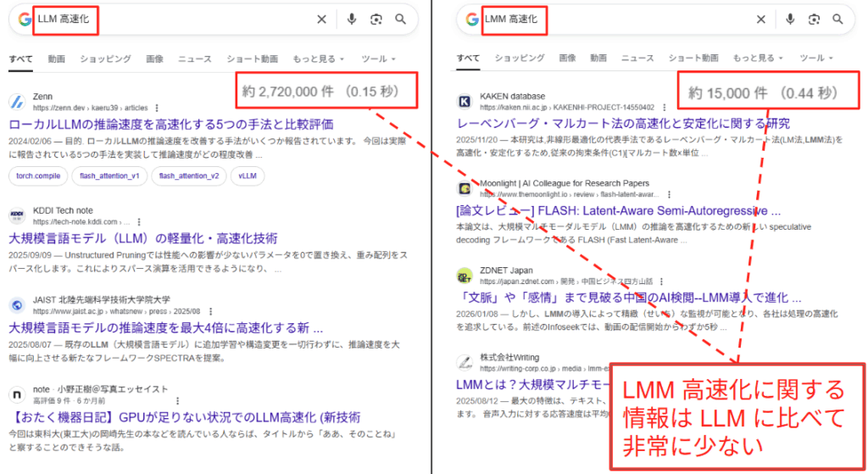The image size is (868, 474).
Task: Open image search (Lens) in the left search bar
Action: click(376, 20)
